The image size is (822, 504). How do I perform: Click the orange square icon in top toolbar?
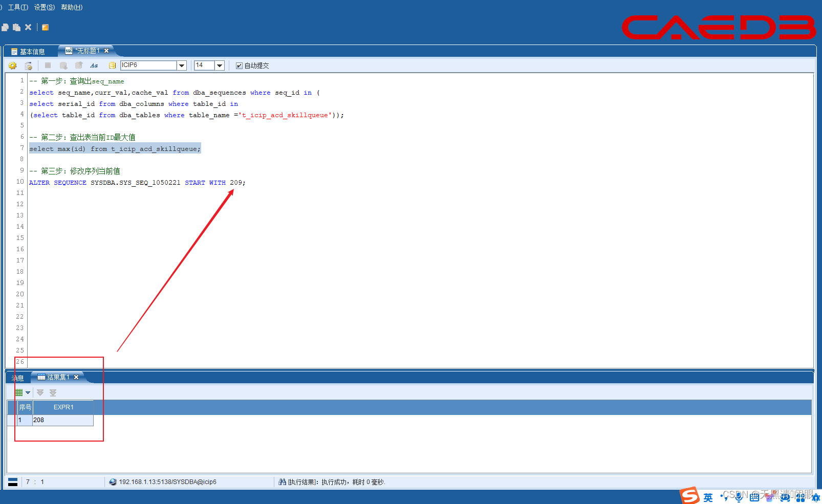pos(45,27)
